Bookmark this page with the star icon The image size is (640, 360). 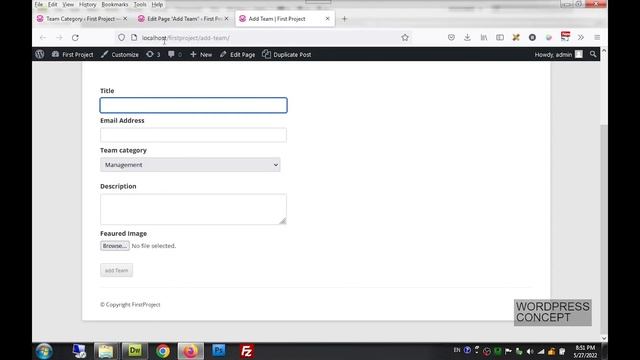[x=404, y=38]
